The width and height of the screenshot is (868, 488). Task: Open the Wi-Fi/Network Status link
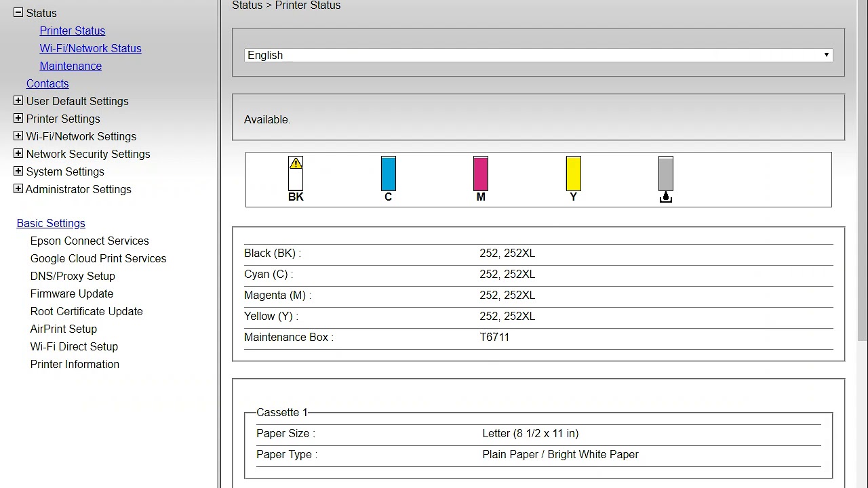(91, 48)
